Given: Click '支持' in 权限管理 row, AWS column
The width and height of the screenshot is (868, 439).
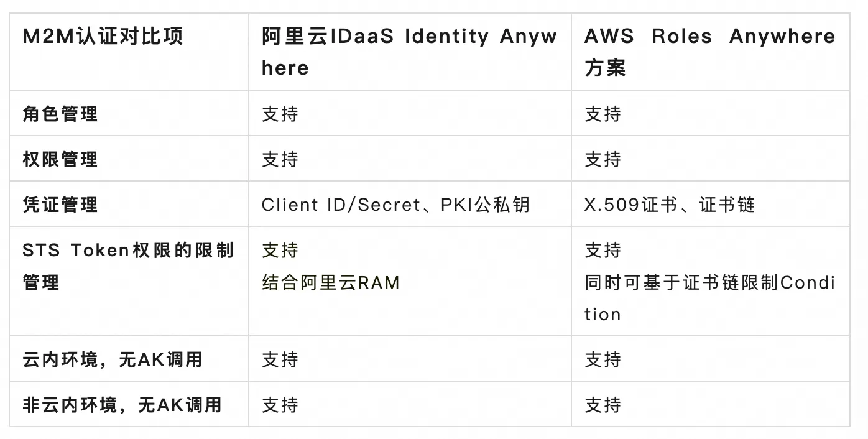Looking at the screenshot, I should coord(603,159).
